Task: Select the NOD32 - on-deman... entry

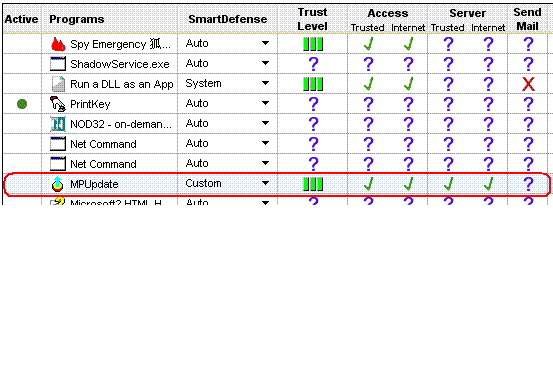Action: 121,124
